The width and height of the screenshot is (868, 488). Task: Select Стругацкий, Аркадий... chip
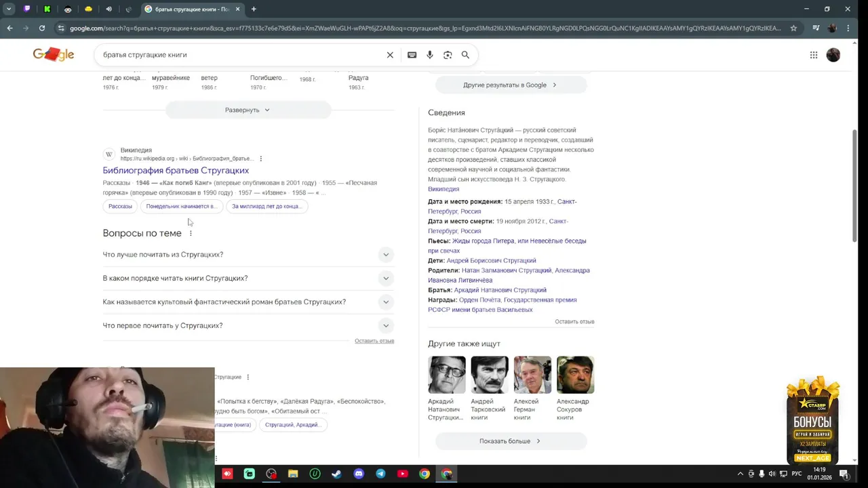click(293, 425)
